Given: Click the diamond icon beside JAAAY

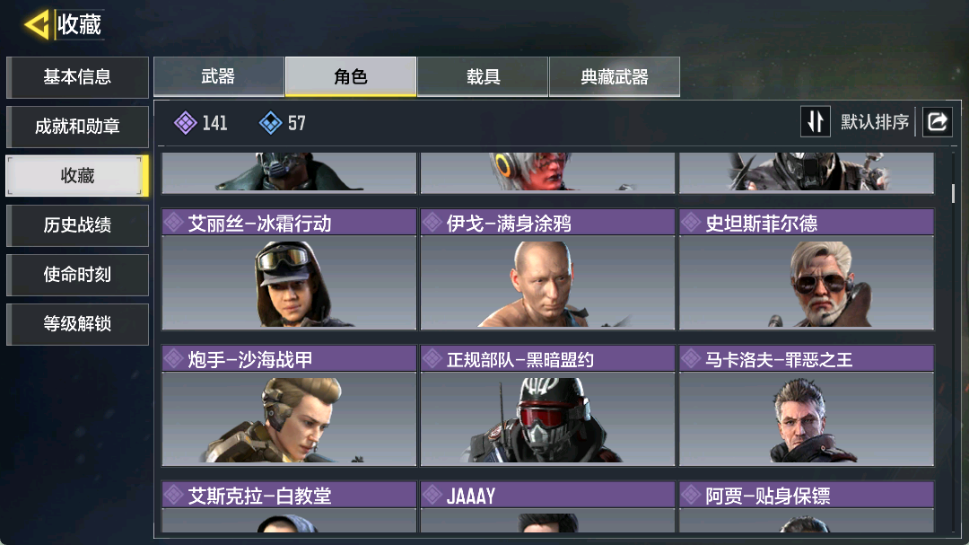Looking at the screenshot, I should [433, 495].
